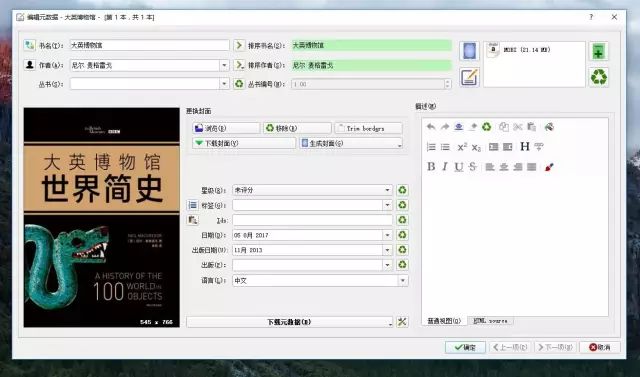The height and width of the screenshot is (377, 640).
Task: Toggle strikethrough formatting
Action: [x=473, y=166]
